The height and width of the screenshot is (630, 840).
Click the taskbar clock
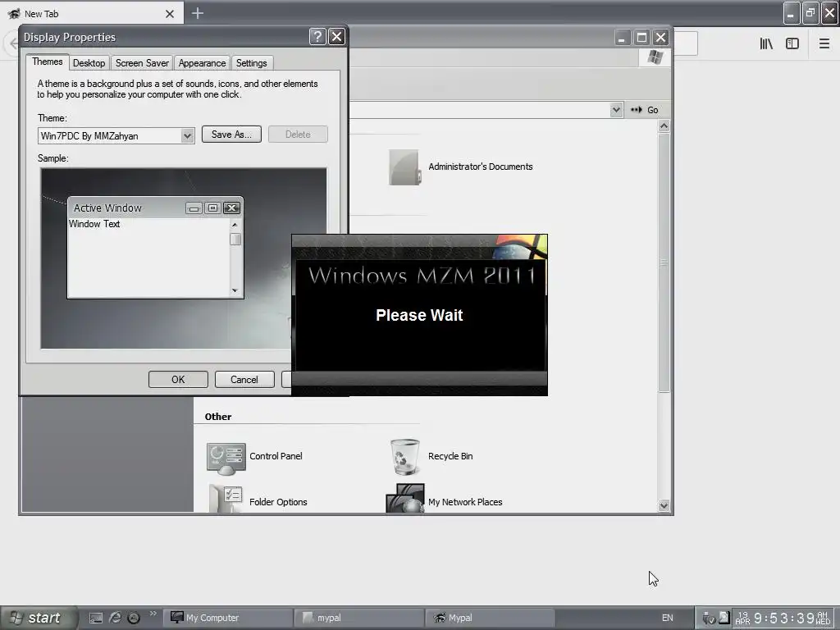pos(784,619)
